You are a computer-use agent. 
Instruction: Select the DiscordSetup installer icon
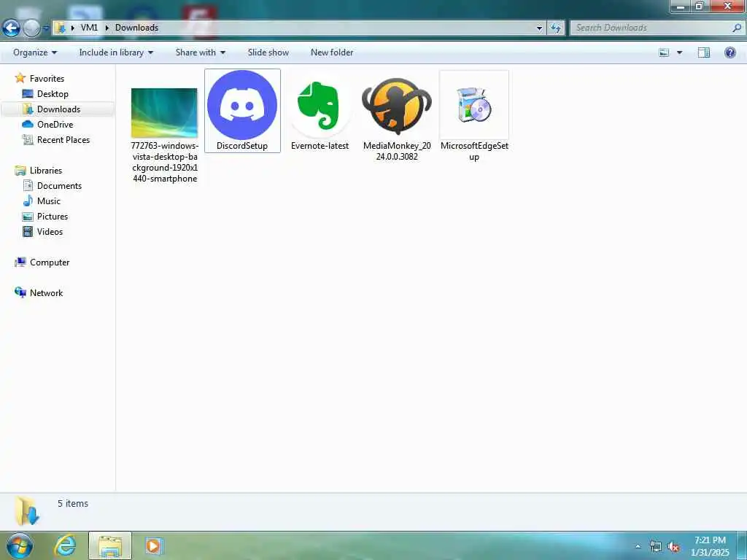tap(242, 105)
